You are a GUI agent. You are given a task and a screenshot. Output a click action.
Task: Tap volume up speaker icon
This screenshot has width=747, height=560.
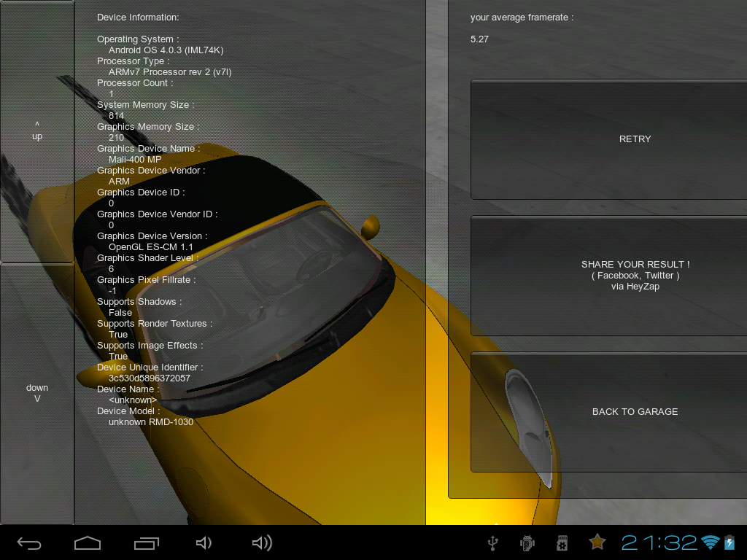point(262,542)
